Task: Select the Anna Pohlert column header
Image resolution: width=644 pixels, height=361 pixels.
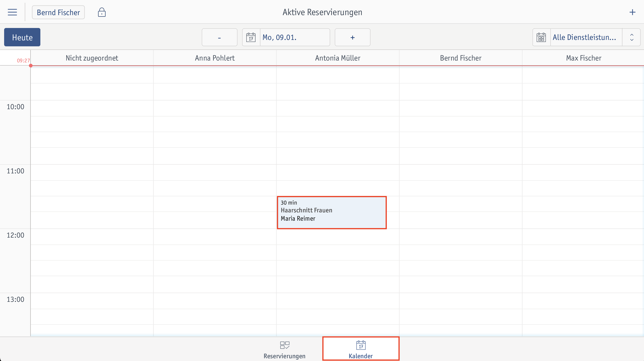Action: pos(215,58)
